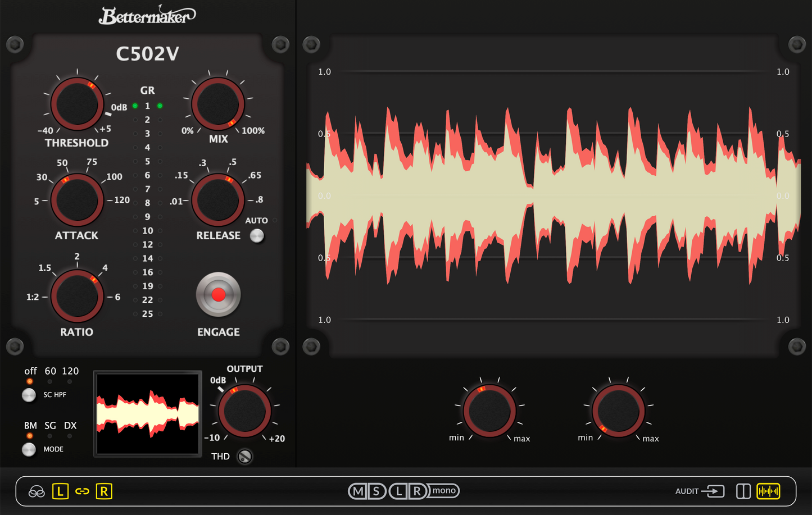Image resolution: width=812 pixels, height=515 pixels.
Task: Select the M monitoring button
Action: point(357,491)
